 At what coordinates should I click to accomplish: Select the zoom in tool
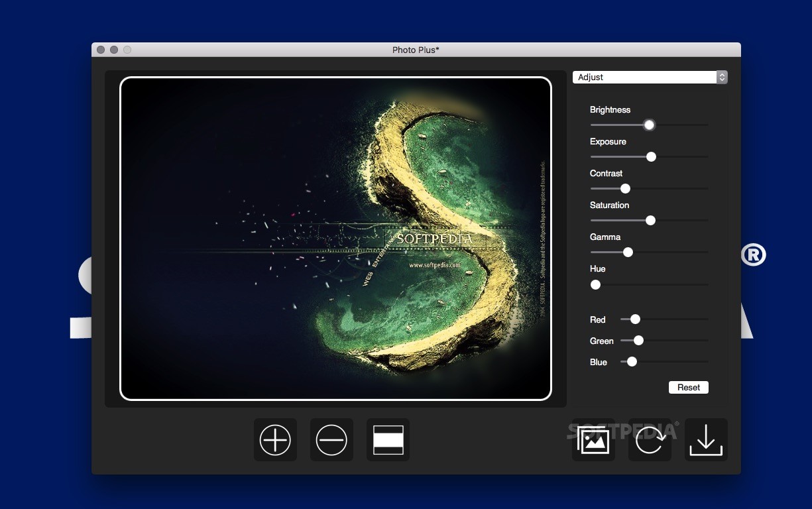pyautogui.click(x=275, y=439)
